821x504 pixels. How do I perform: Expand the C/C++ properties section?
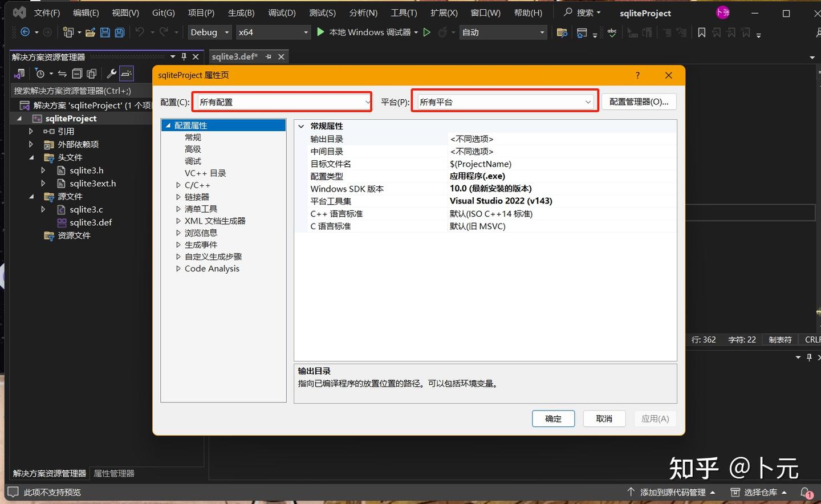click(x=178, y=185)
